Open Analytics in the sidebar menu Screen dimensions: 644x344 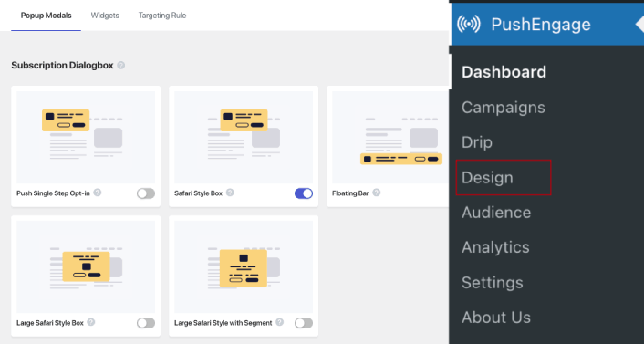[495, 247]
